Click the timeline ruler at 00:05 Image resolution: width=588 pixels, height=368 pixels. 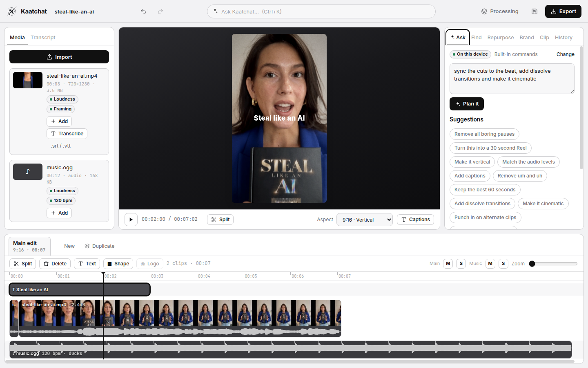point(251,276)
